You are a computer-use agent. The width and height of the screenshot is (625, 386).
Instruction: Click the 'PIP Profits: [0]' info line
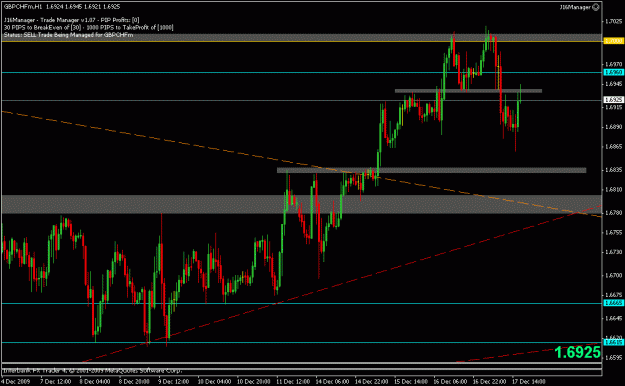(71, 20)
